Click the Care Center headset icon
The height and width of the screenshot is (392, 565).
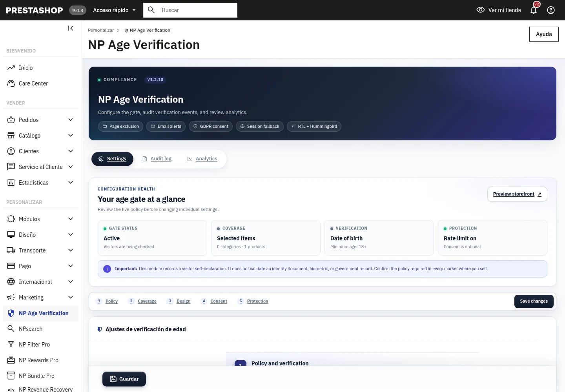pos(11,83)
